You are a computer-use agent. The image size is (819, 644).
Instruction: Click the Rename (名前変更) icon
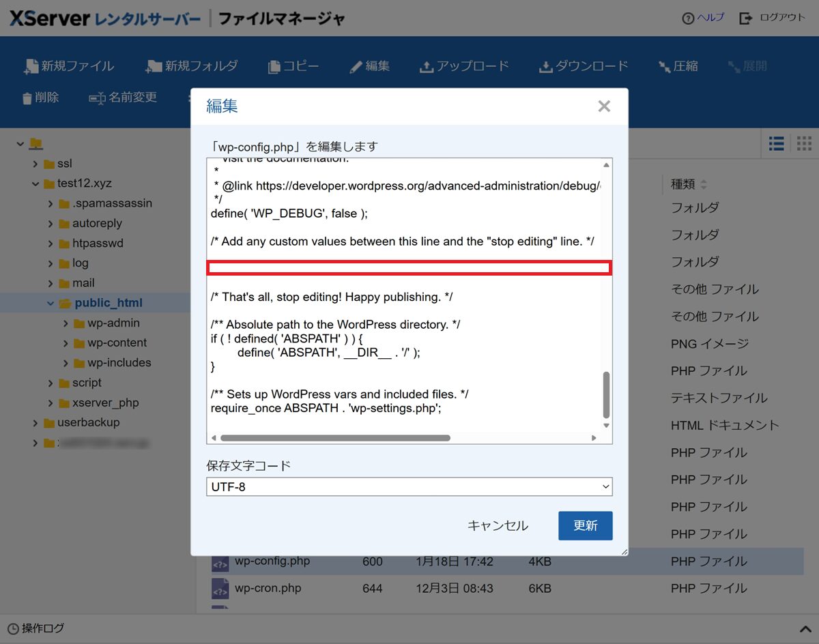97,98
